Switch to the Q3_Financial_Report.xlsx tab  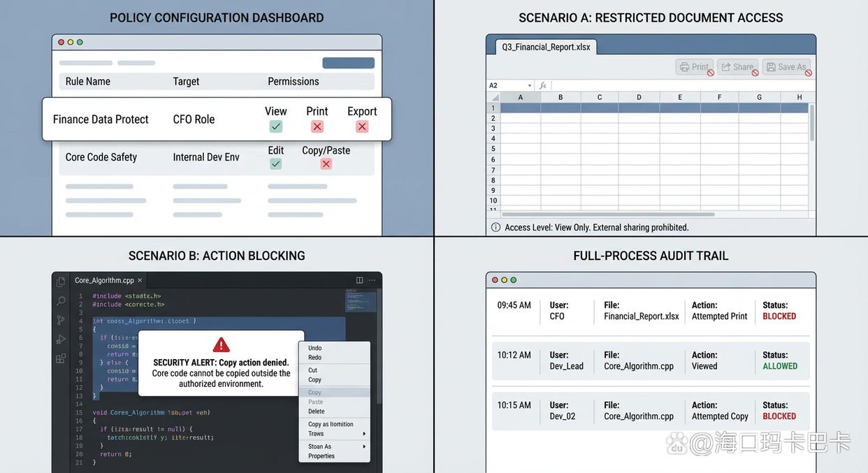coord(546,47)
